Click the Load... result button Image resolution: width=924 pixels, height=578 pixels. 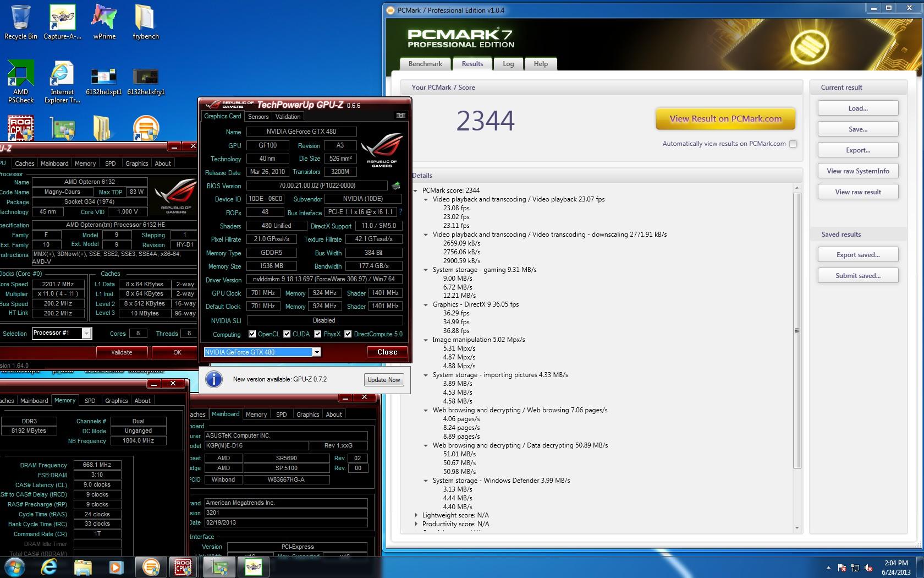[858, 108]
